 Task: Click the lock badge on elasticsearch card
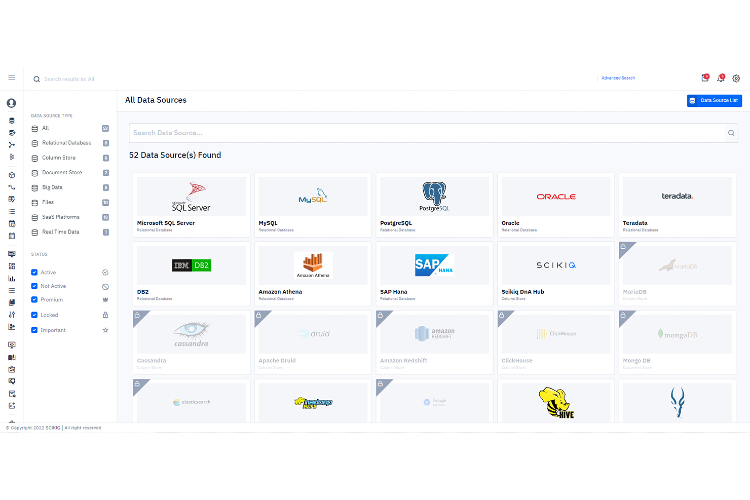[138, 384]
